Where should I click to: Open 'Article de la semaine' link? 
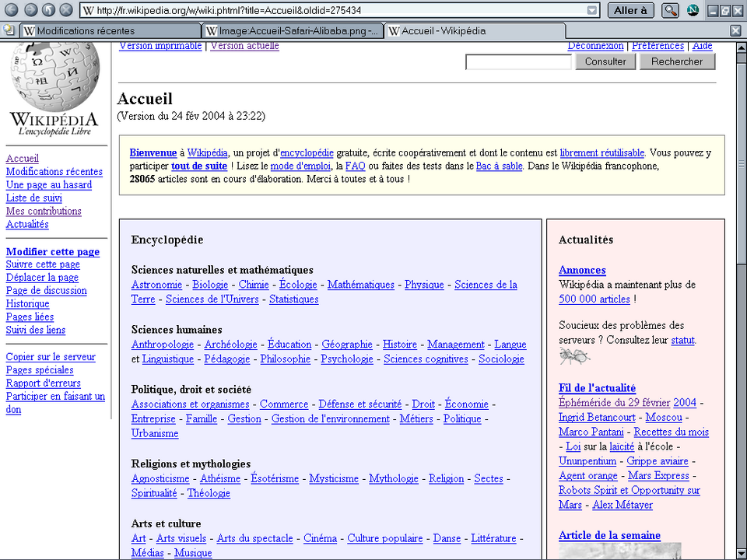point(609,535)
